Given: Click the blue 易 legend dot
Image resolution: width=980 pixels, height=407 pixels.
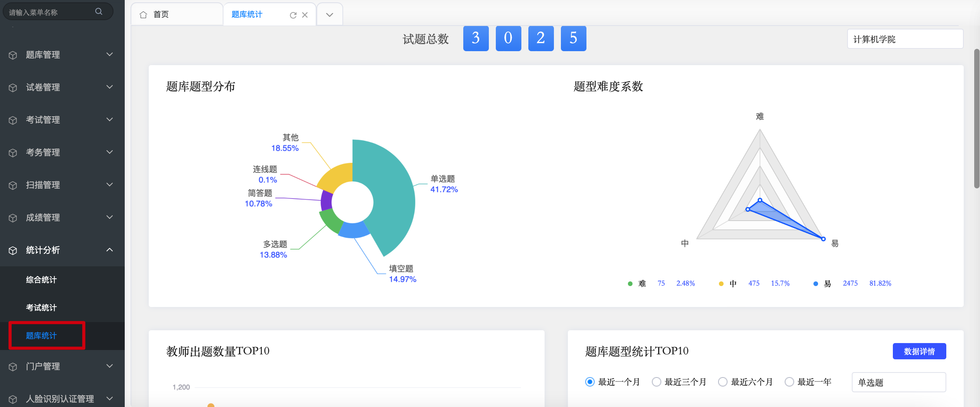Looking at the screenshot, I should click(x=815, y=284).
